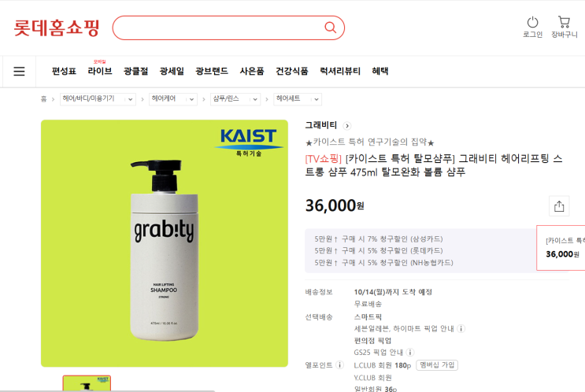This screenshot has width=585, height=392.
Task: Click the share icon beside the price
Action: [559, 206]
